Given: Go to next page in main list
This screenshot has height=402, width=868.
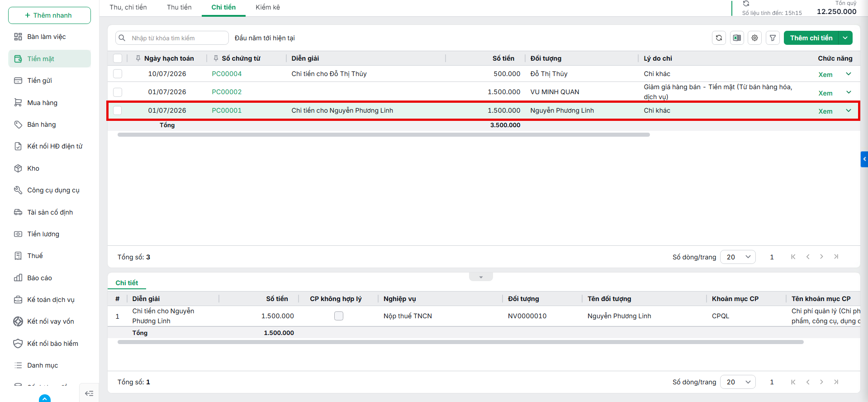Looking at the screenshot, I should [x=821, y=257].
